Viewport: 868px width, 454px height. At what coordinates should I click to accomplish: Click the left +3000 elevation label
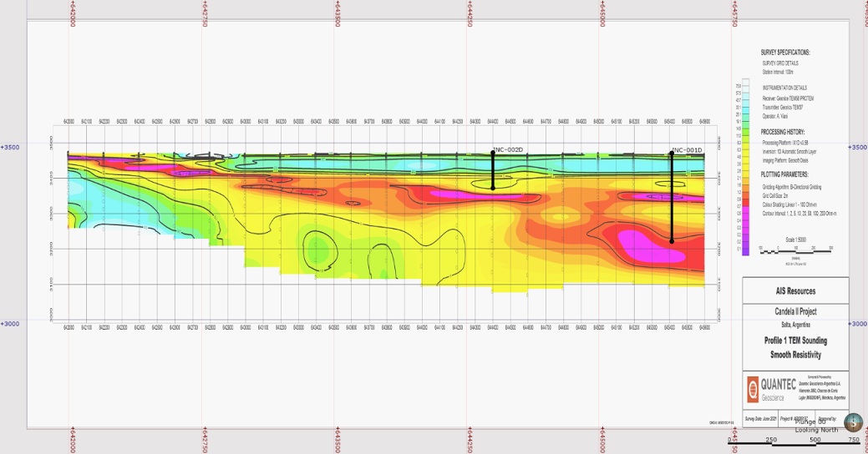(10, 324)
